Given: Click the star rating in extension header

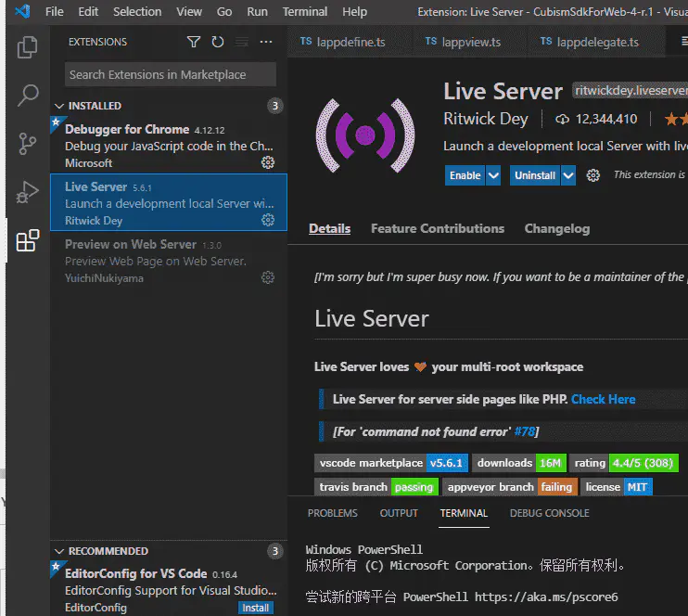Looking at the screenshot, I should [676, 119].
